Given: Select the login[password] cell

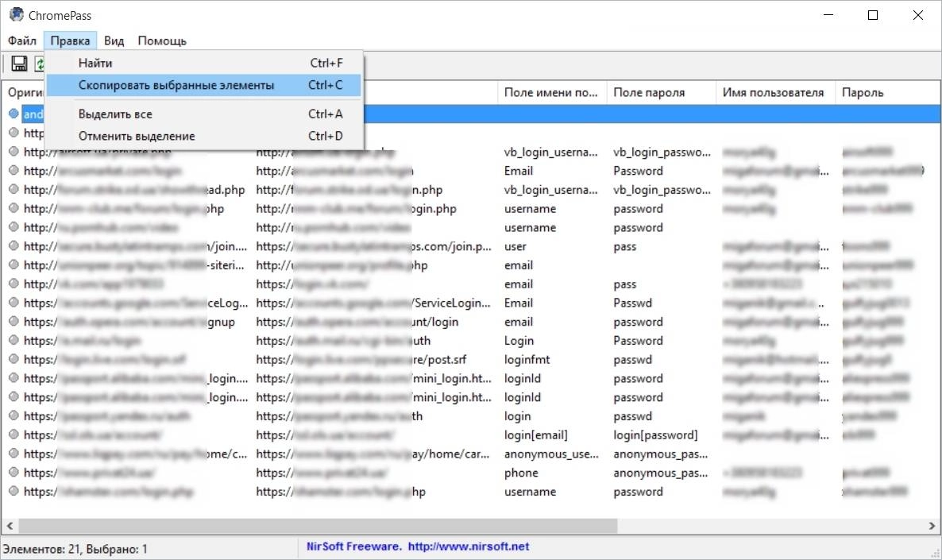Looking at the screenshot, I should click(655, 434).
